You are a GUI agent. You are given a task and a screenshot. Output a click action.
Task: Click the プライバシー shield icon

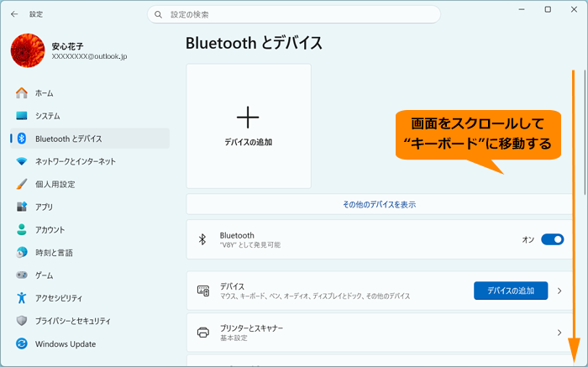[x=22, y=321]
